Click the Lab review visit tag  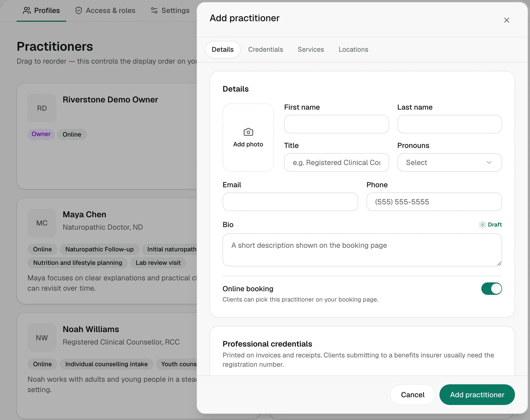coord(158,263)
